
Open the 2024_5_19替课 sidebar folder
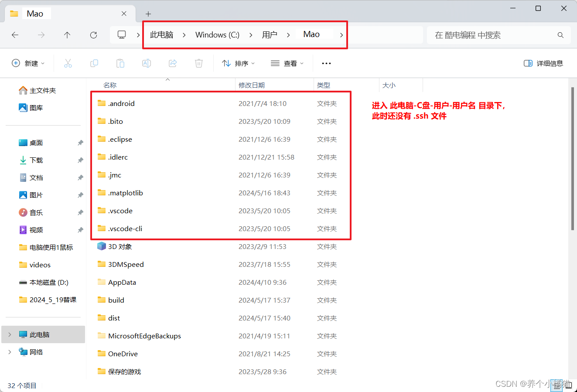(48, 300)
